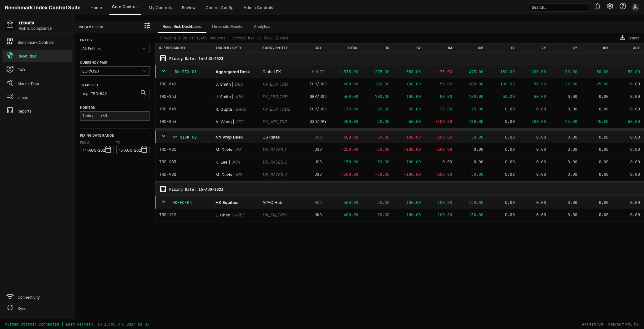Click the FXO currency exchange icon
644x329 pixels.
(x=10, y=69)
